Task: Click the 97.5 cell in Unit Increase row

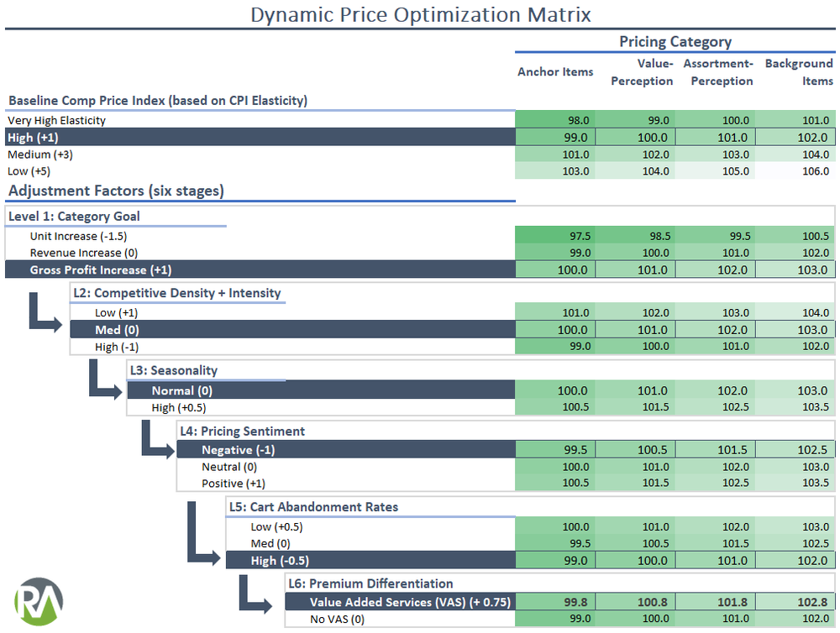Action: pyautogui.click(x=555, y=236)
